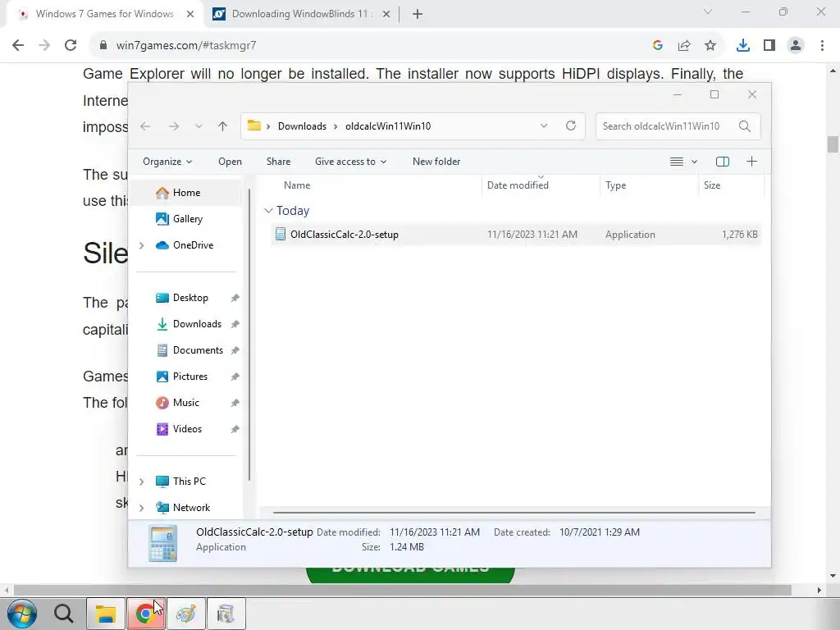Bookmark this page with the star icon
The width and height of the screenshot is (840, 630).
pyautogui.click(x=710, y=46)
